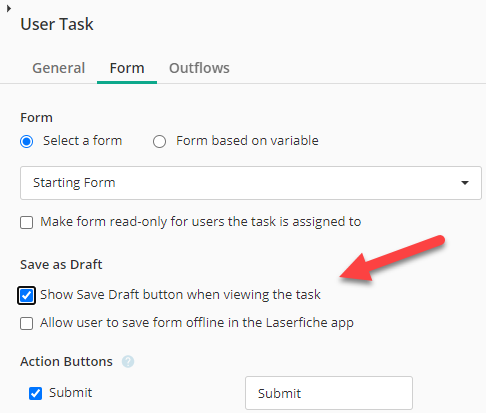
Task: Click the 'Form based on variable' label text
Action: [x=247, y=141]
